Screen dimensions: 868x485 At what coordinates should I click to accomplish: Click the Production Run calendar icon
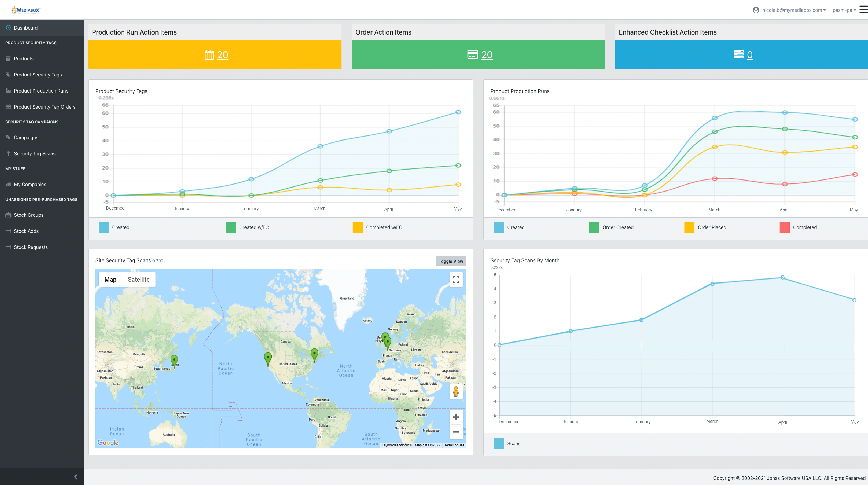[x=209, y=55]
